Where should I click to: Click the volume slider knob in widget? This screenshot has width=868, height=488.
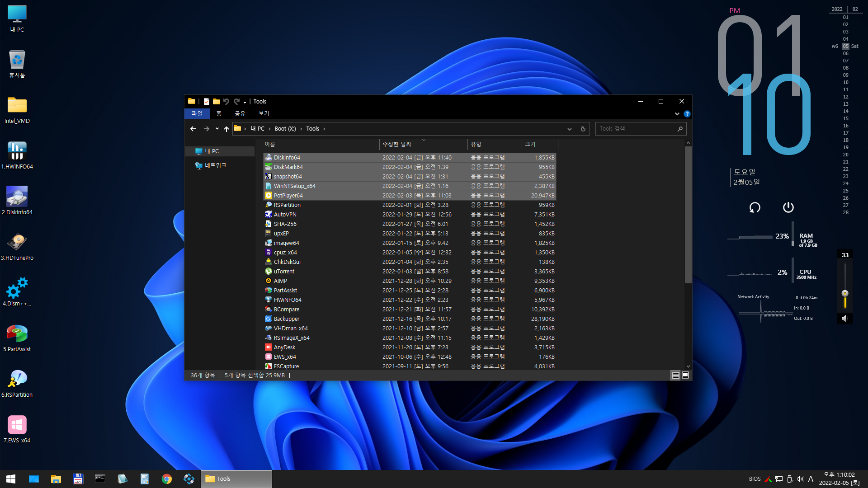(x=844, y=293)
